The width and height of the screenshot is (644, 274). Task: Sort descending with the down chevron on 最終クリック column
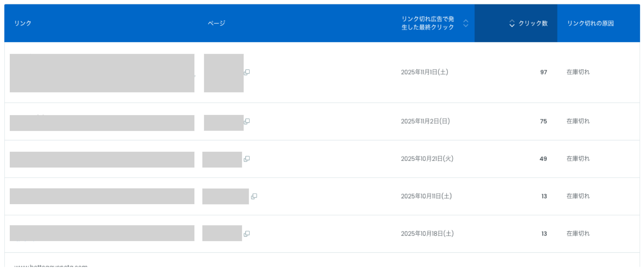465,27
